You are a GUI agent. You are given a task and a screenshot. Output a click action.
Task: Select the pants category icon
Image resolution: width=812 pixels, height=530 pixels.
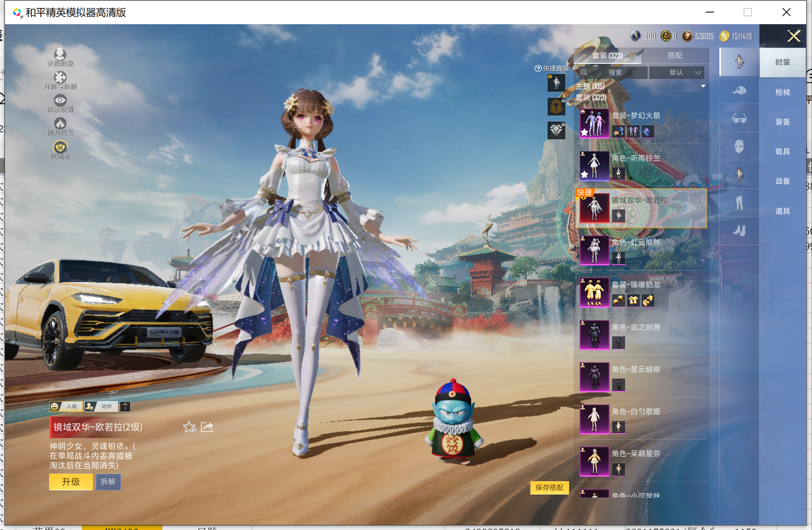[739, 203]
